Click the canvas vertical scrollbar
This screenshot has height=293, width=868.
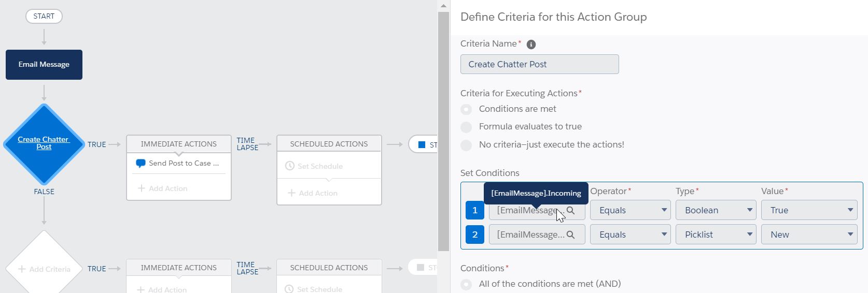tap(443, 129)
